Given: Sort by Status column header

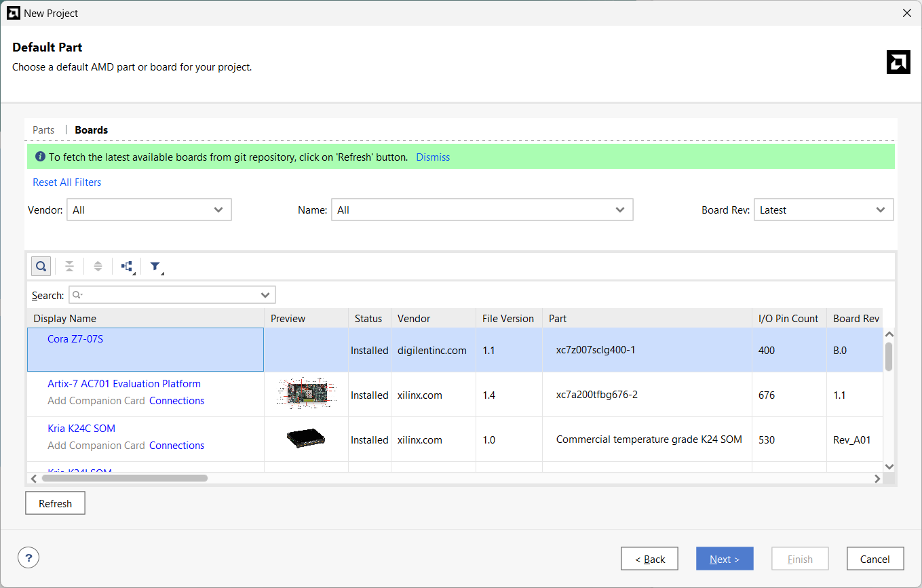Looking at the screenshot, I should coord(370,319).
